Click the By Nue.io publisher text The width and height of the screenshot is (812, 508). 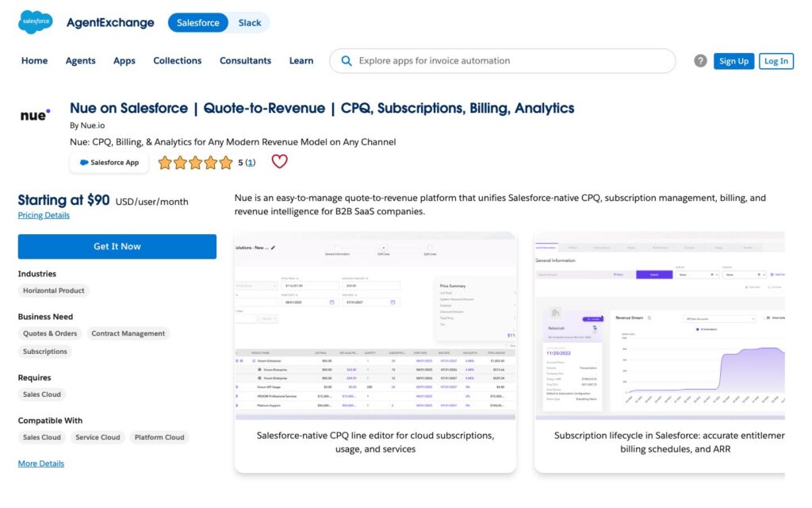(x=87, y=125)
